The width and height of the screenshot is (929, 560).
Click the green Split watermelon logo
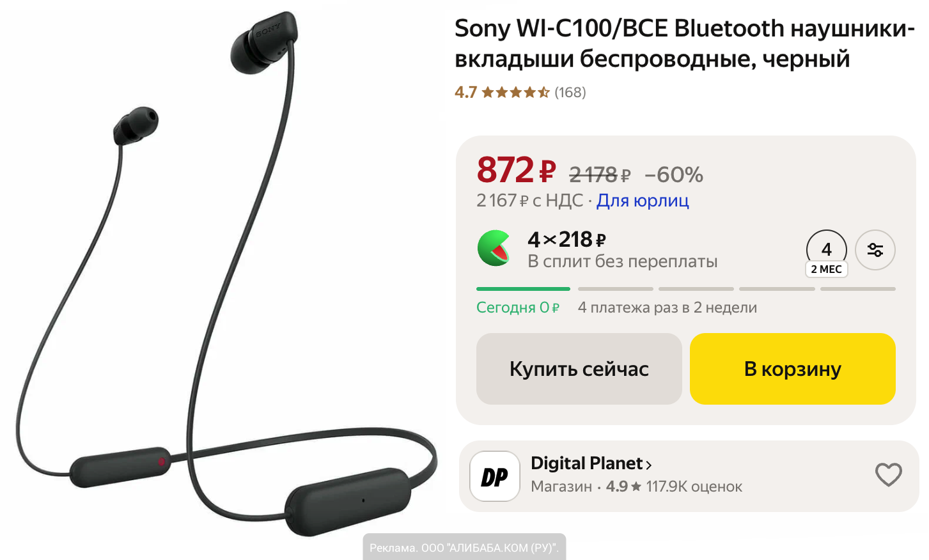(494, 249)
